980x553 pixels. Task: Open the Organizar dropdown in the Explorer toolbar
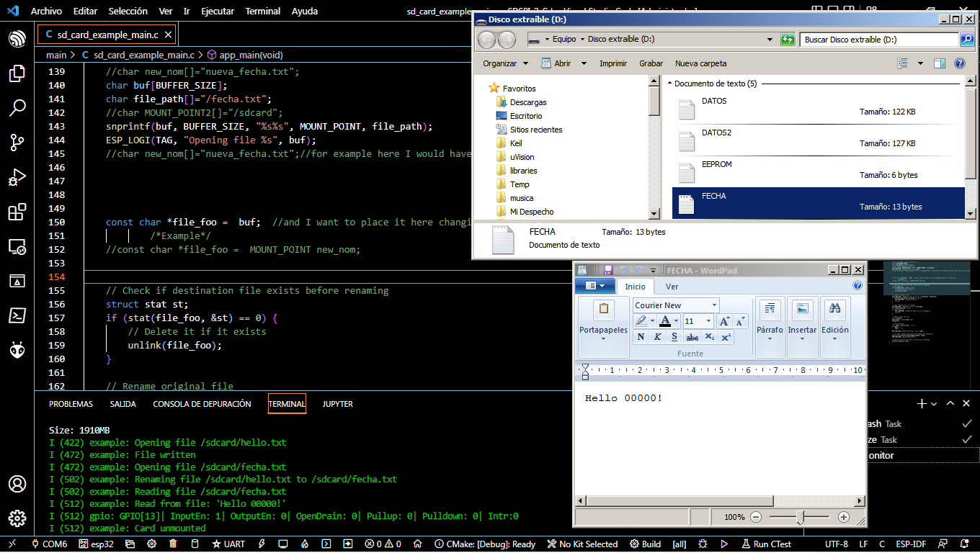(505, 63)
